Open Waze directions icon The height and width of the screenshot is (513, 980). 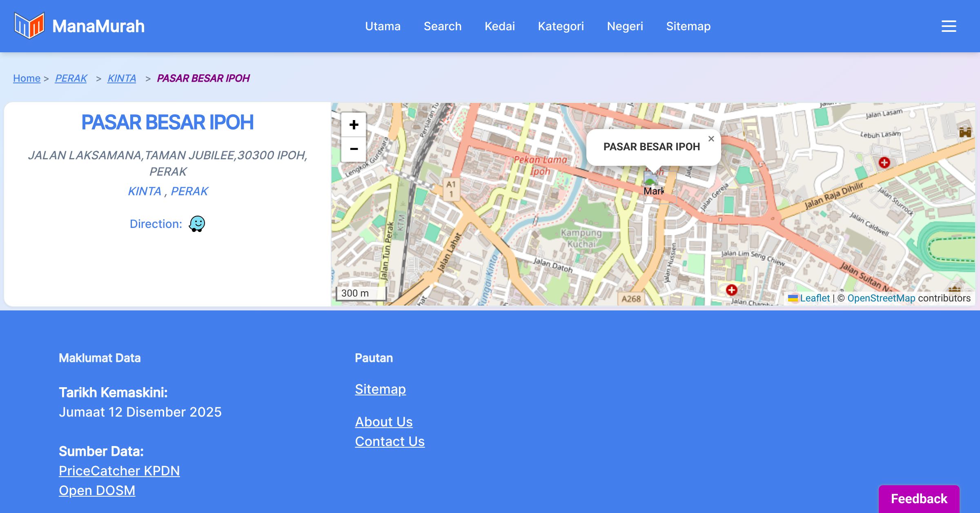click(x=197, y=224)
